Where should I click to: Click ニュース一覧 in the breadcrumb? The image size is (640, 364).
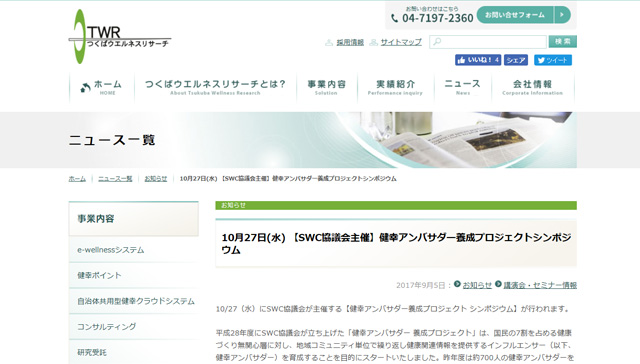pyautogui.click(x=115, y=179)
